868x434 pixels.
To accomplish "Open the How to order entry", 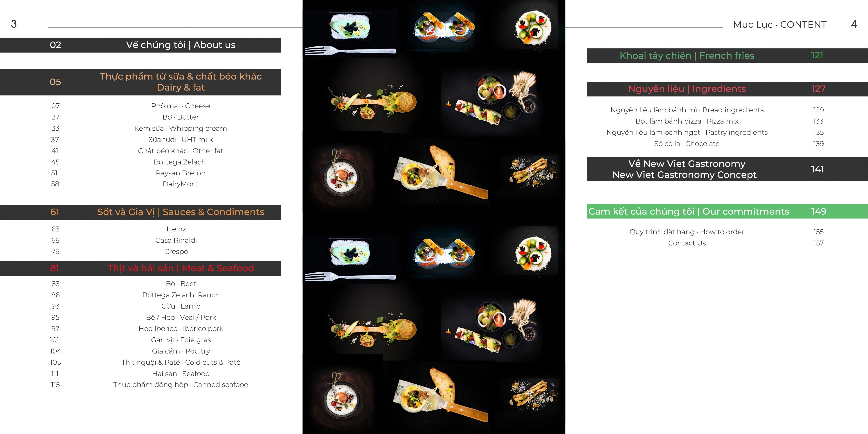I will (x=687, y=232).
